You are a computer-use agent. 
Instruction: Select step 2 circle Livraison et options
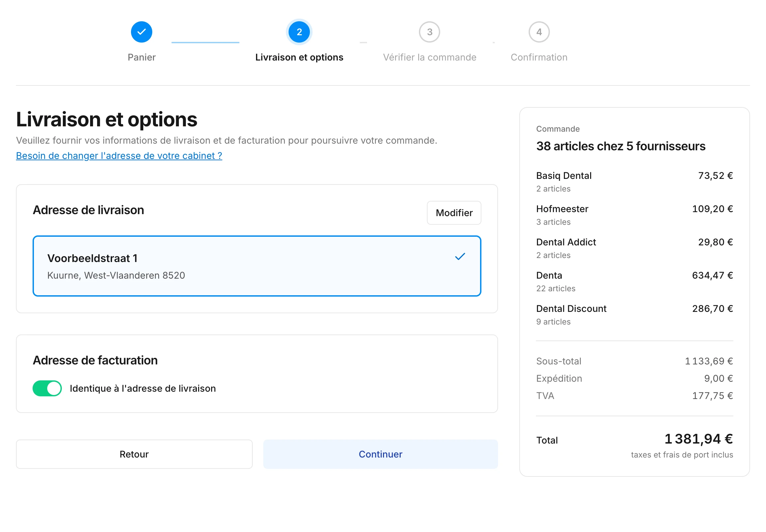pyautogui.click(x=299, y=32)
